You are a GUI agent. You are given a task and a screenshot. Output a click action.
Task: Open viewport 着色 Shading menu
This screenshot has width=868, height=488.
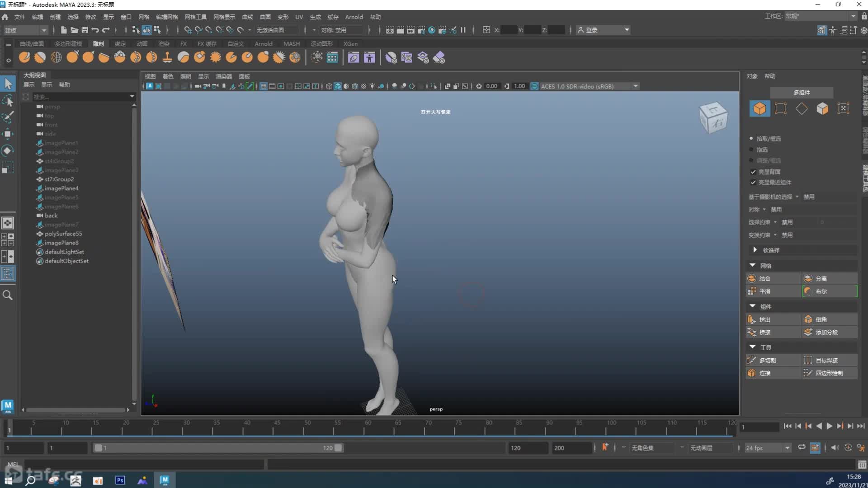[x=168, y=76]
